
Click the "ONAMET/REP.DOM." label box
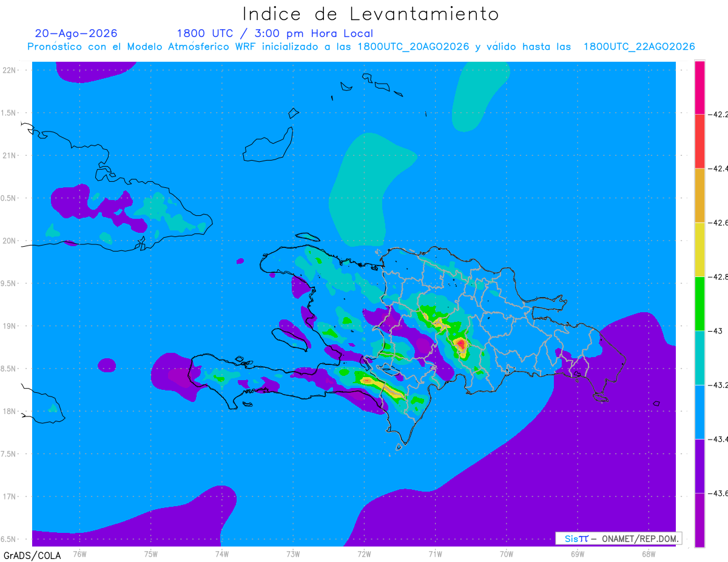pyautogui.click(x=619, y=538)
